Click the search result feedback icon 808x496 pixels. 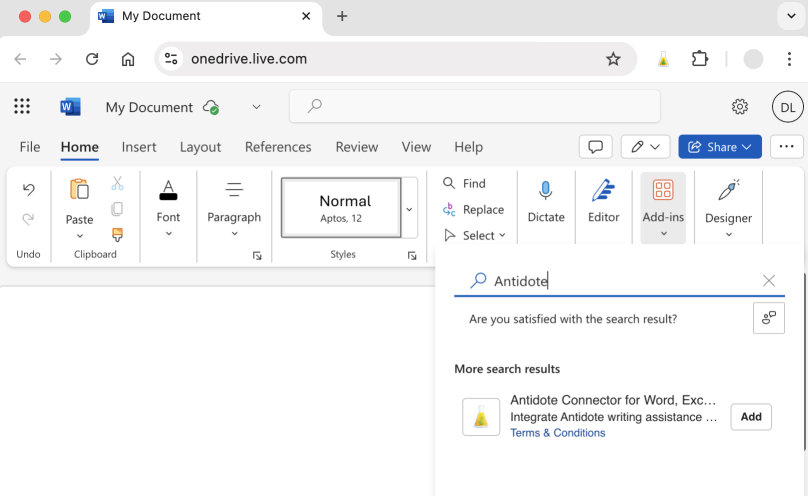point(768,318)
